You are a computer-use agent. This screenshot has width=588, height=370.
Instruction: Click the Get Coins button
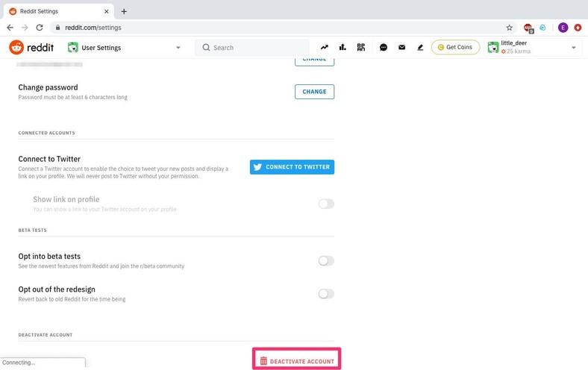[455, 47]
